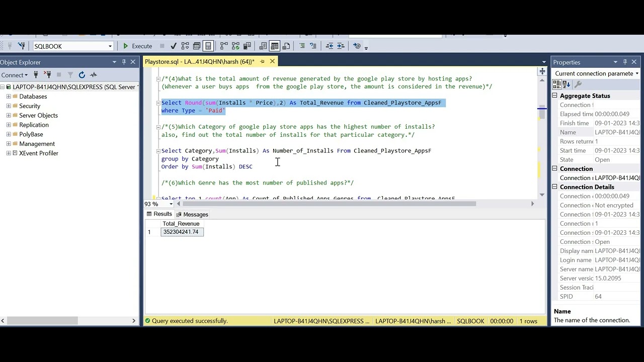This screenshot has height=362, width=644.
Task: Open Query Options icon
Action: point(197,46)
